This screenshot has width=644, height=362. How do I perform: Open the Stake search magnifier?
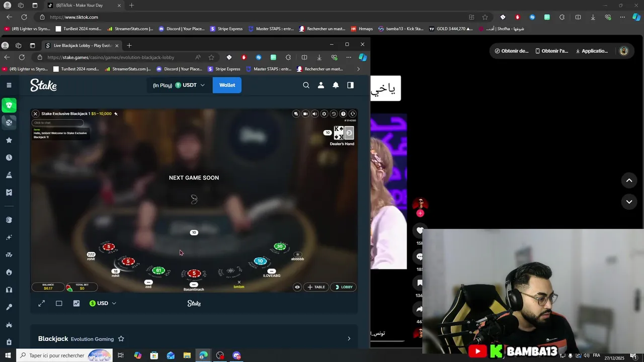pos(306,85)
